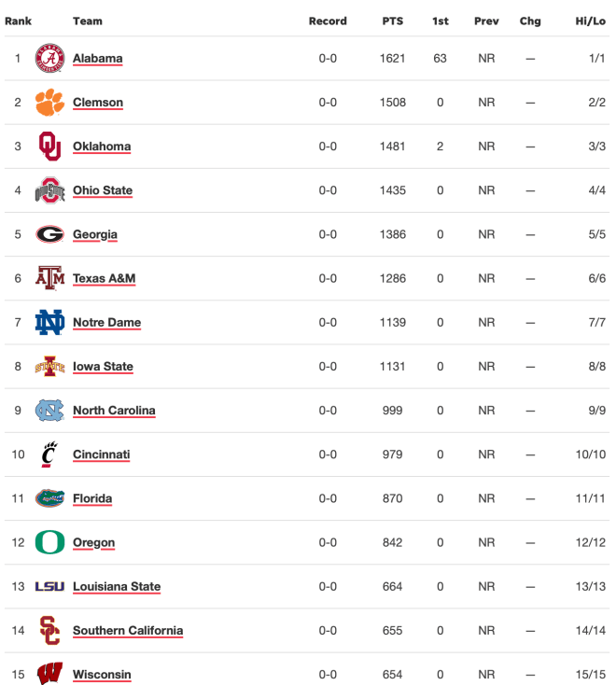The height and width of the screenshot is (685, 616).
Task: Click the PTS column header
Action: 393,21
